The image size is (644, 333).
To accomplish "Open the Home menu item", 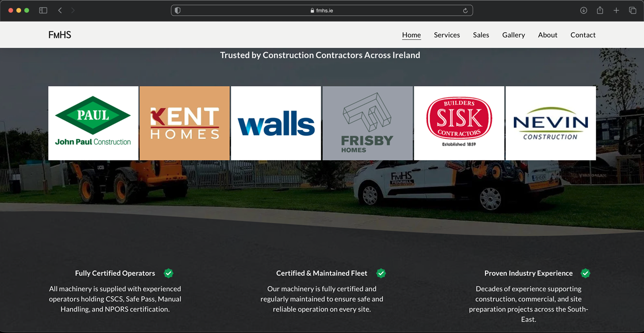I will (411, 35).
